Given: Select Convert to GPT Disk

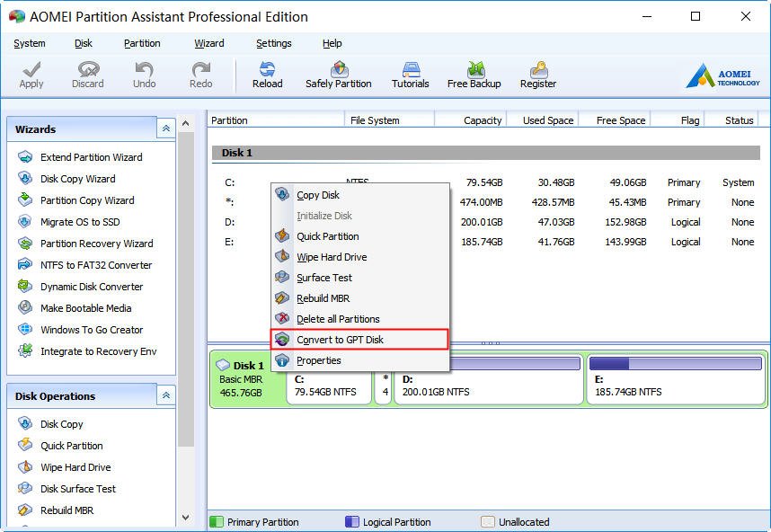Looking at the screenshot, I should coord(360,340).
